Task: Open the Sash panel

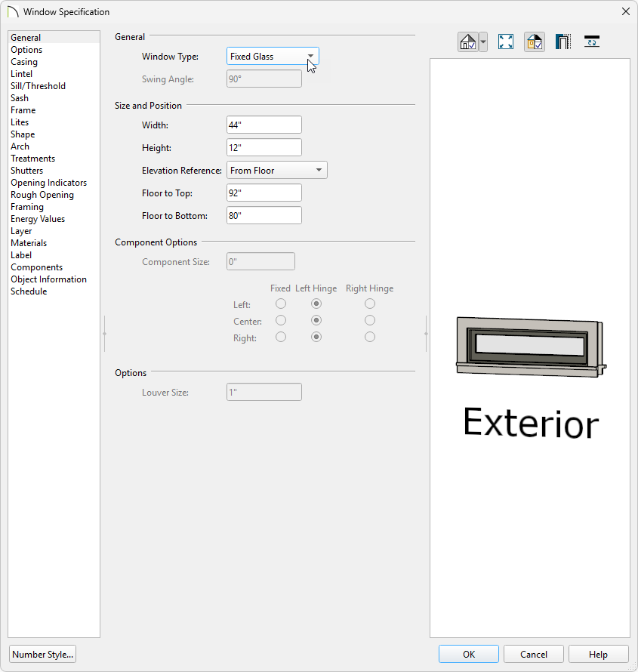Action: pos(54,98)
